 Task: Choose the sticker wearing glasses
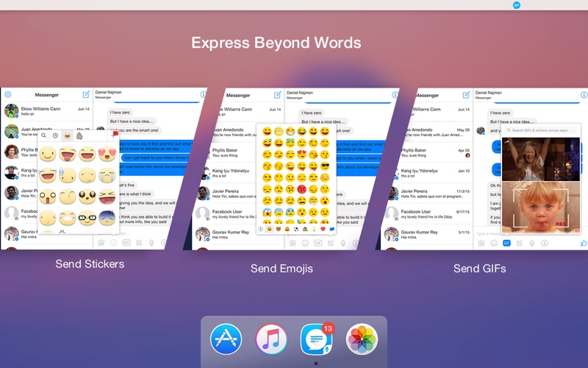pos(87,218)
